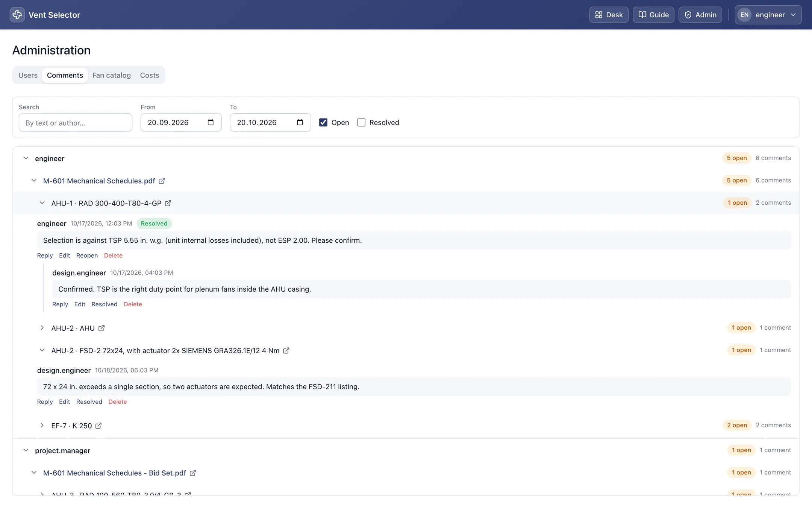
Task: Collapse the Bid Set.pdf document group
Action: (34, 473)
